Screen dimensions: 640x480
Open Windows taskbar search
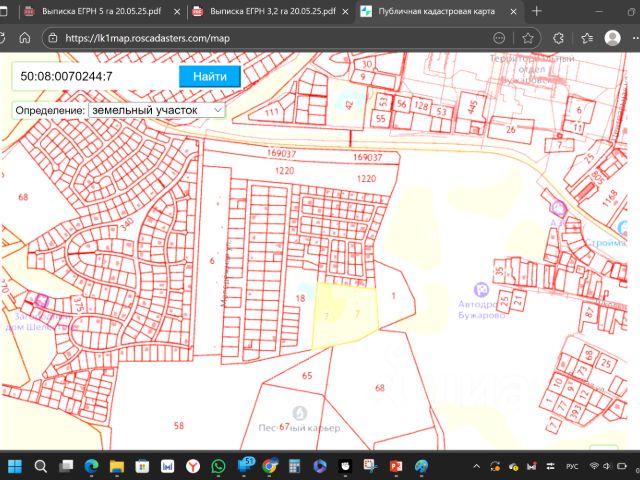pos(41,466)
